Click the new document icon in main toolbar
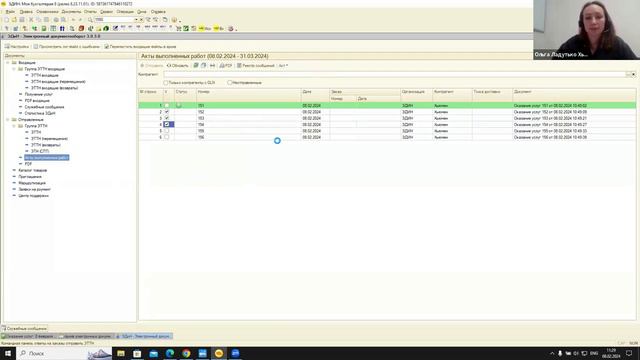 click(6, 20)
